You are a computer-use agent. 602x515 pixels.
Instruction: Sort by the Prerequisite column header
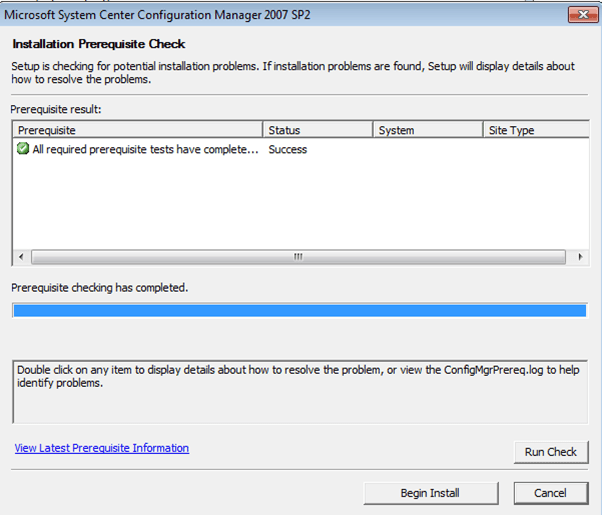tap(138, 130)
